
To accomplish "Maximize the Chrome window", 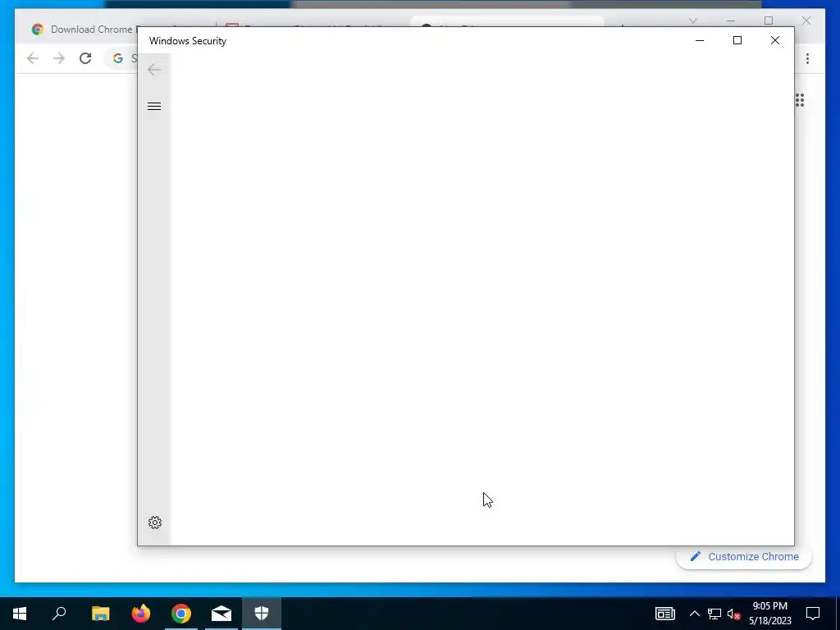I will 769,21.
